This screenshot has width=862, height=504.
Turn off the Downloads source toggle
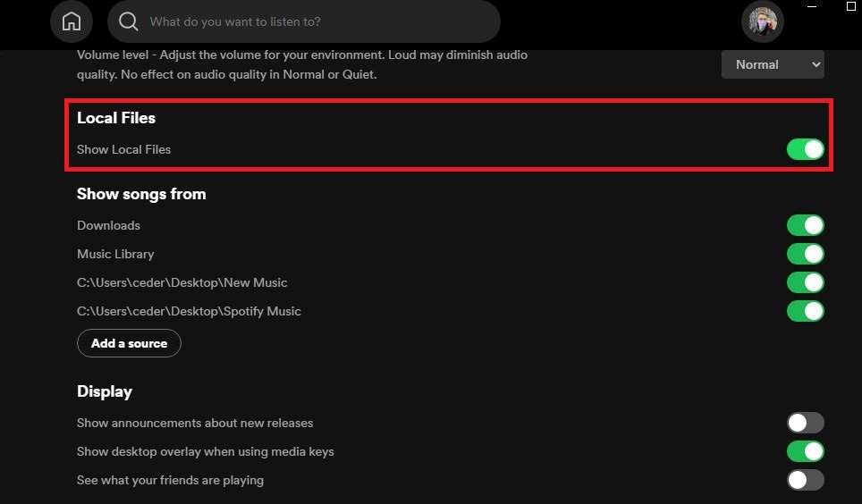tap(805, 225)
